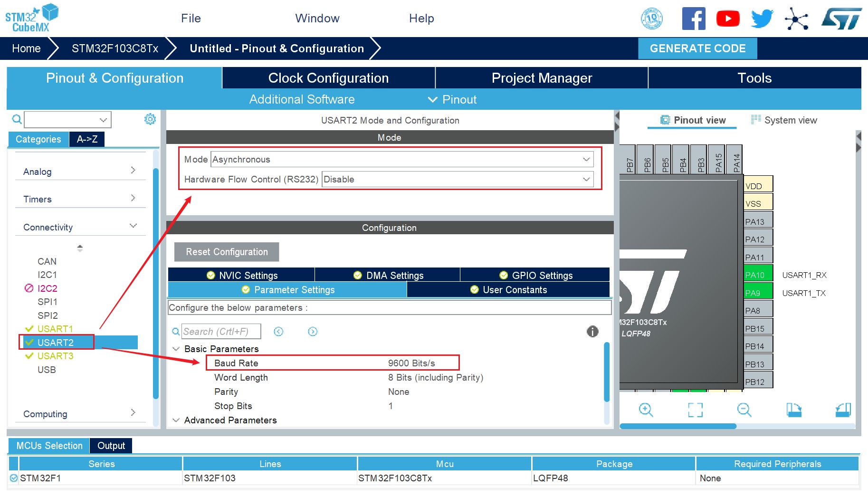Click the categories list vertical scrollbar
Viewport: 868px width, 497px height.
point(156,283)
